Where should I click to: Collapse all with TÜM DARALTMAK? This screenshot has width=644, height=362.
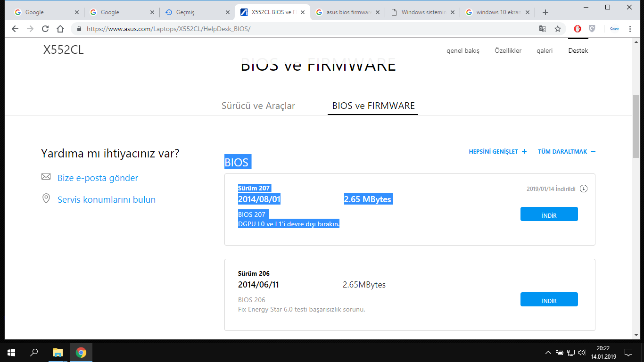pyautogui.click(x=567, y=152)
